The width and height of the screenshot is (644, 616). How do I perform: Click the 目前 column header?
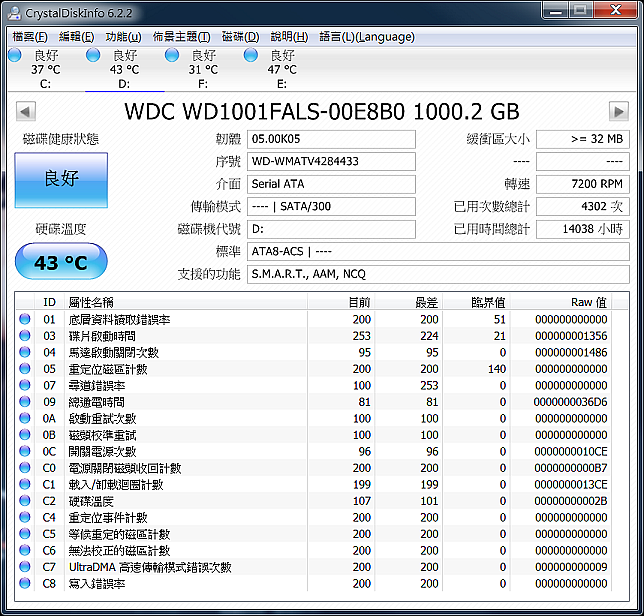[341, 302]
